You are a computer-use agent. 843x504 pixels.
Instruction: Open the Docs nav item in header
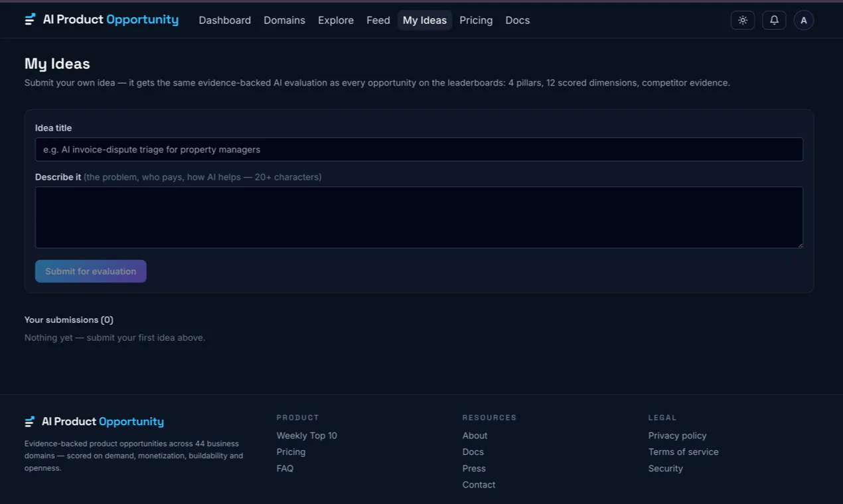point(518,20)
